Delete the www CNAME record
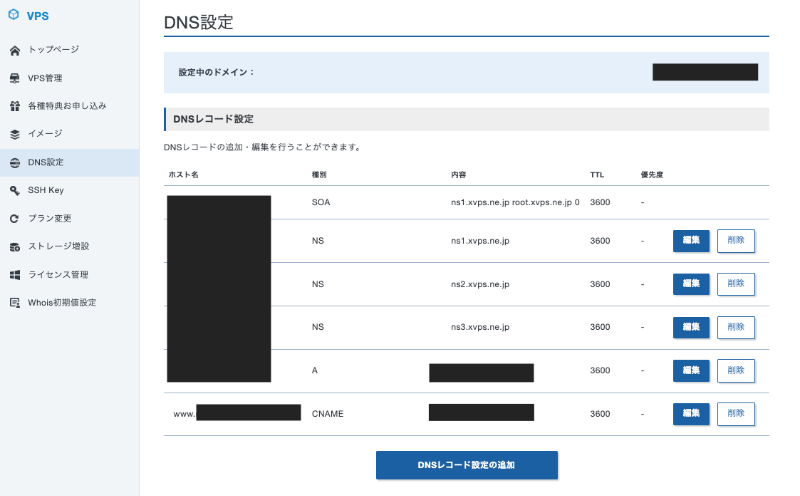 pos(736,413)
